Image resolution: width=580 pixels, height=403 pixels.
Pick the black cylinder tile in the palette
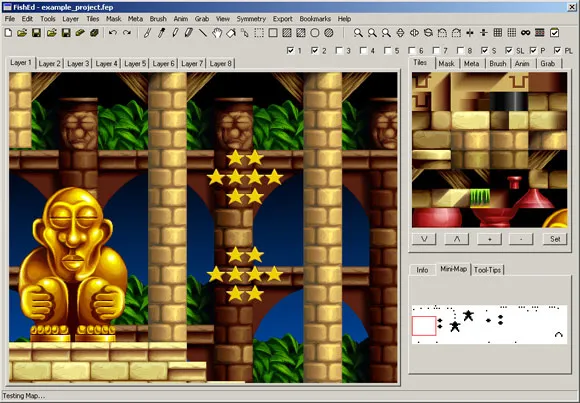coord(509,101)
